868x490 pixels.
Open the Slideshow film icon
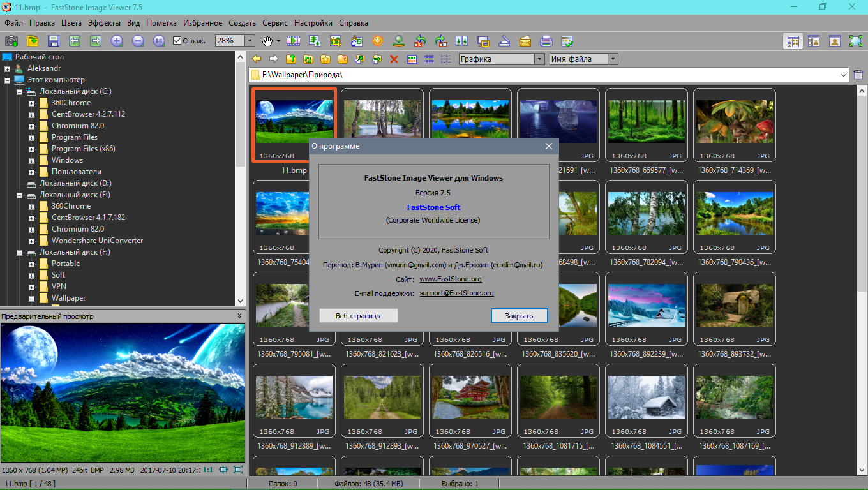[x=294, y=41]
